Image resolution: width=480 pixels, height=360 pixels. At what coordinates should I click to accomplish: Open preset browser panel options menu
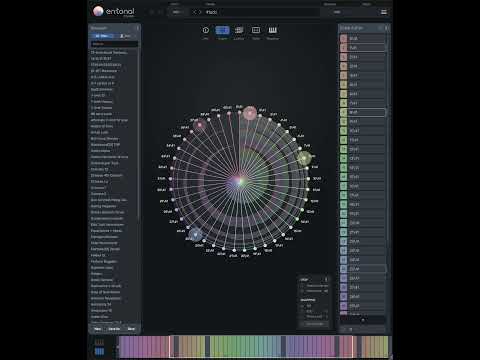137,28
